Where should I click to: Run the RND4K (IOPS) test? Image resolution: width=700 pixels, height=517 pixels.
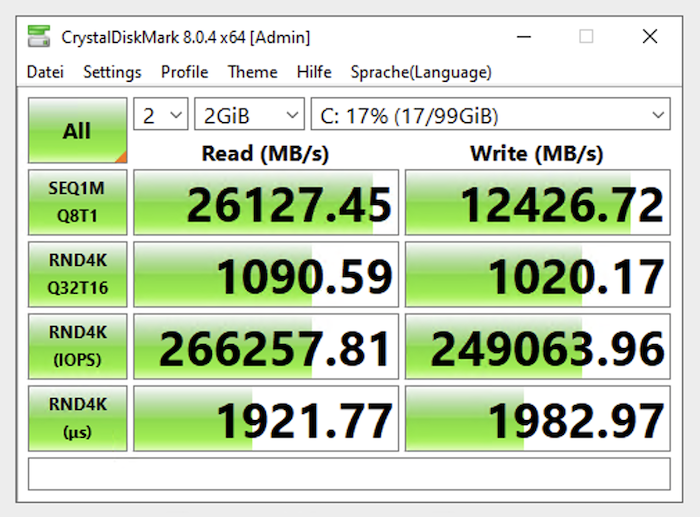point(77,346)
